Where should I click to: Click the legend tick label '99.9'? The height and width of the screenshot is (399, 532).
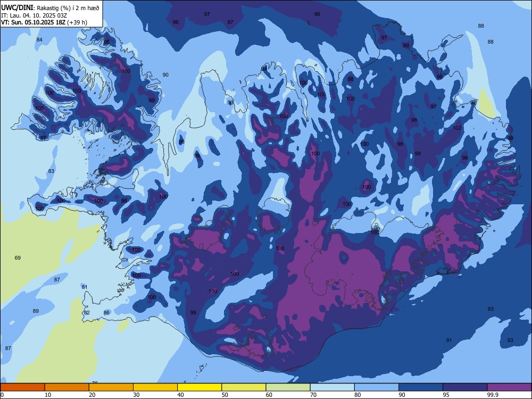[x=492, y=395]
